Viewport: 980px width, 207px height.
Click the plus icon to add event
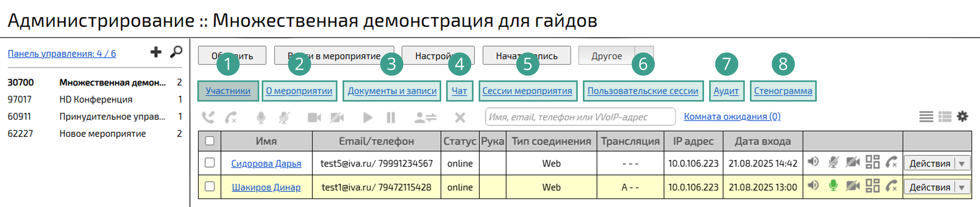[156, 52]
